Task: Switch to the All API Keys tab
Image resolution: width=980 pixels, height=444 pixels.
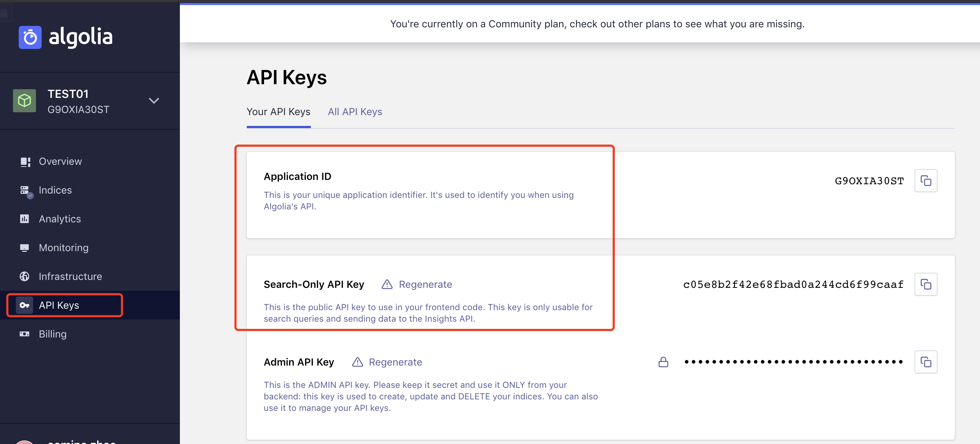Action: click(x=355, y=112)
